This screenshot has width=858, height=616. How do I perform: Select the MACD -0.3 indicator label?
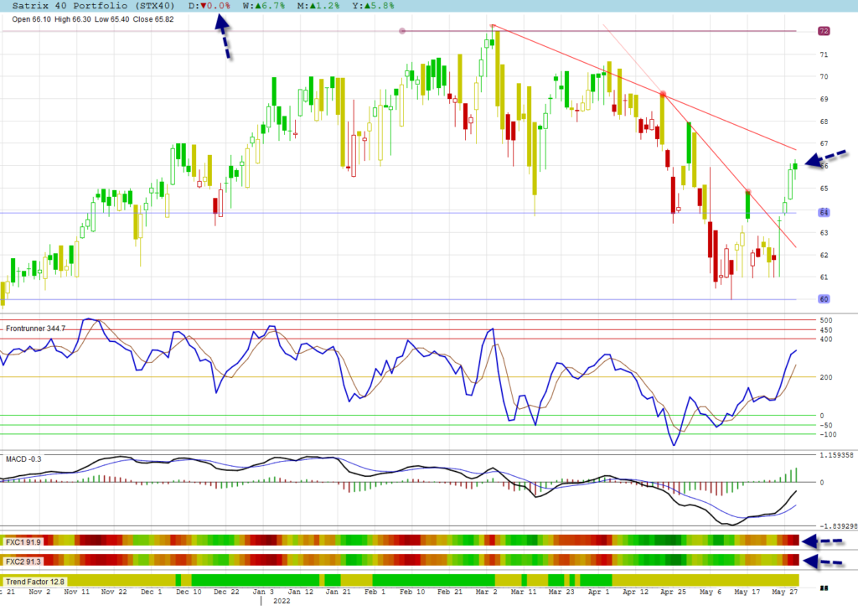[23, 458]
